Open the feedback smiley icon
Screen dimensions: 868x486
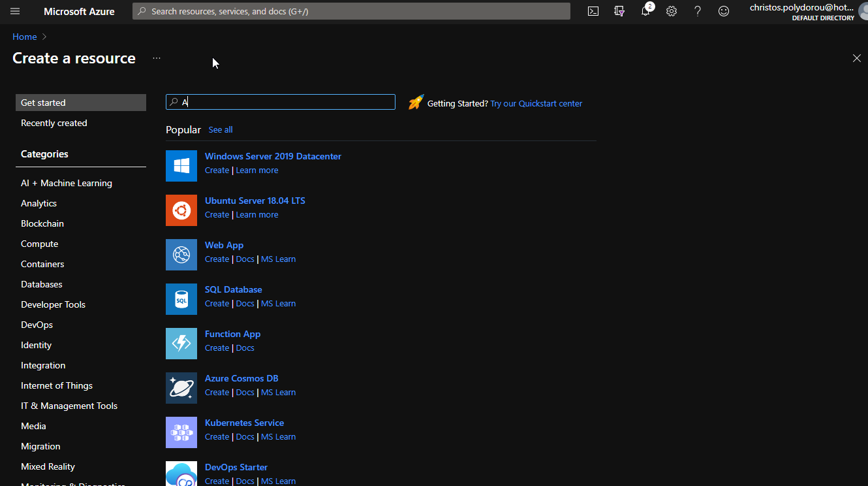point(724,11)
